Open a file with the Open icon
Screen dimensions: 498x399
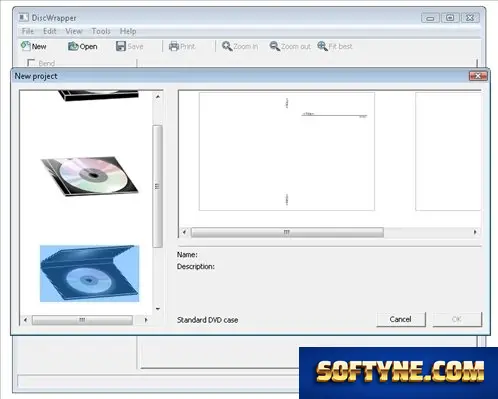73,46
